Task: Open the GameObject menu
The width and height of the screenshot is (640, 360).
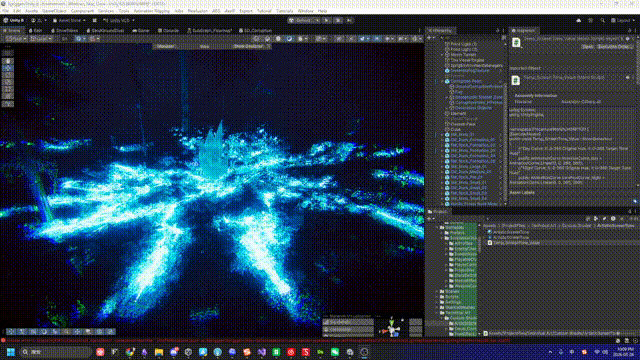Action: pyautogui.click(x=54, y=11)
